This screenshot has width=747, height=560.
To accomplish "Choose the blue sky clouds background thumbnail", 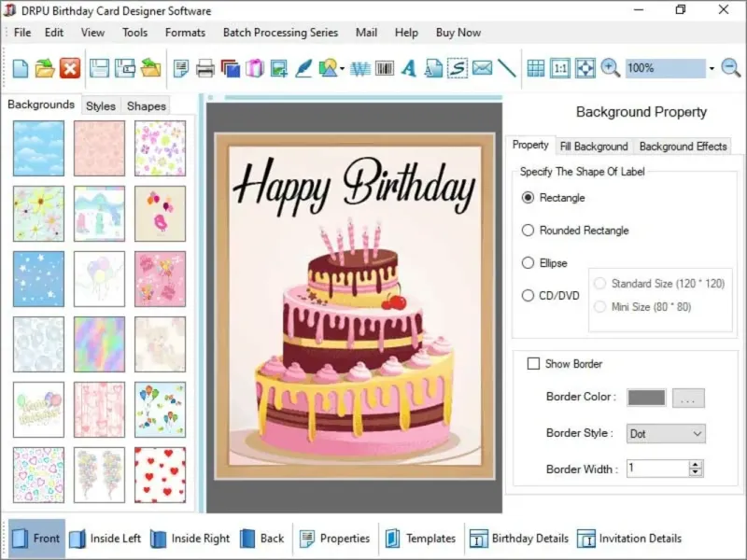I will tap(38, 148).
